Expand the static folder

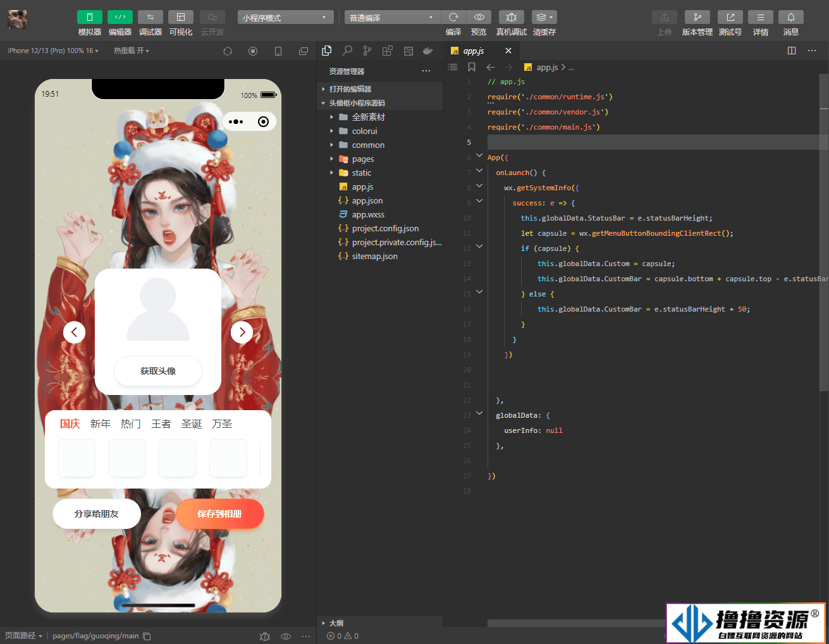tap(379, 173)
